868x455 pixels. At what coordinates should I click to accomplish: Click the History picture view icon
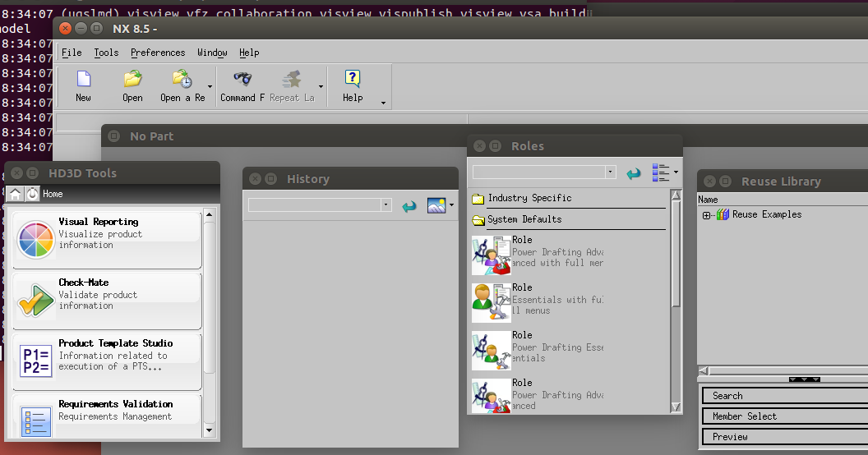(x=436, y=205)
